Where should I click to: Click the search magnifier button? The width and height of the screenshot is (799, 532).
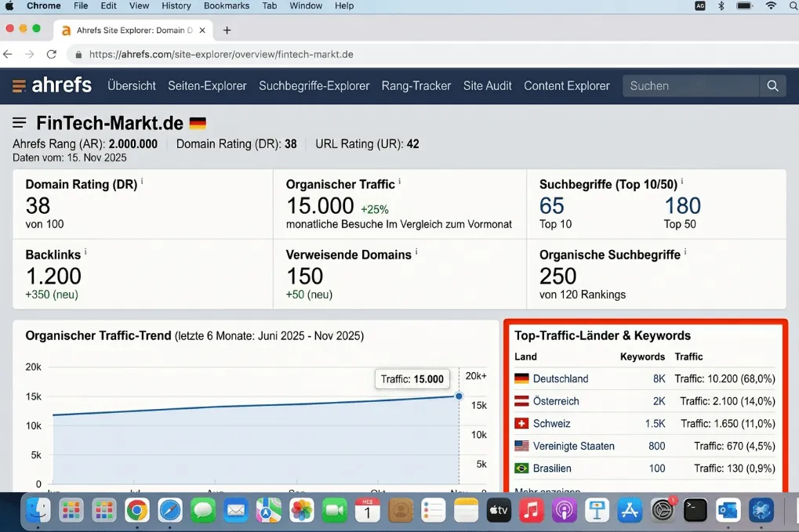coord(772,86)
